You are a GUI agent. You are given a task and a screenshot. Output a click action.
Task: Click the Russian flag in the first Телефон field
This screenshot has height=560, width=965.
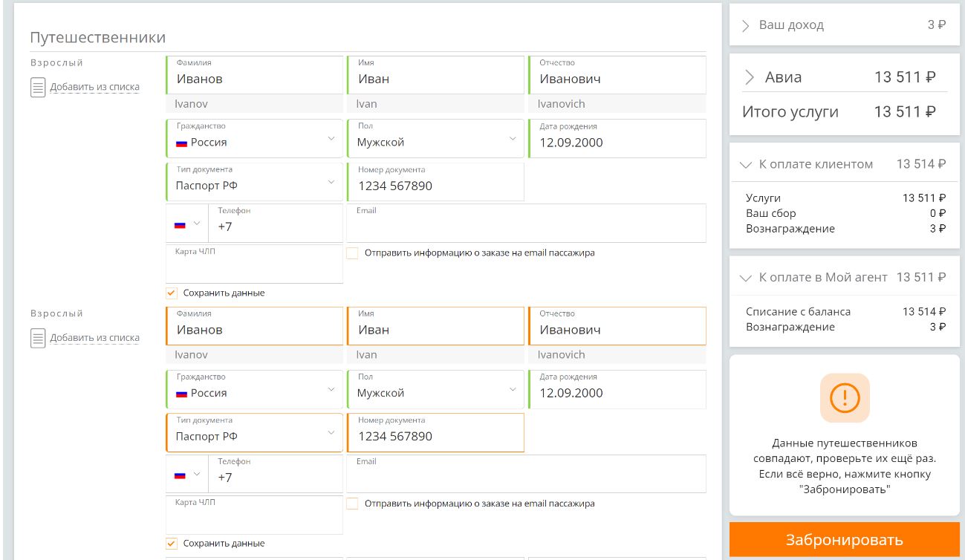[180, 224]
